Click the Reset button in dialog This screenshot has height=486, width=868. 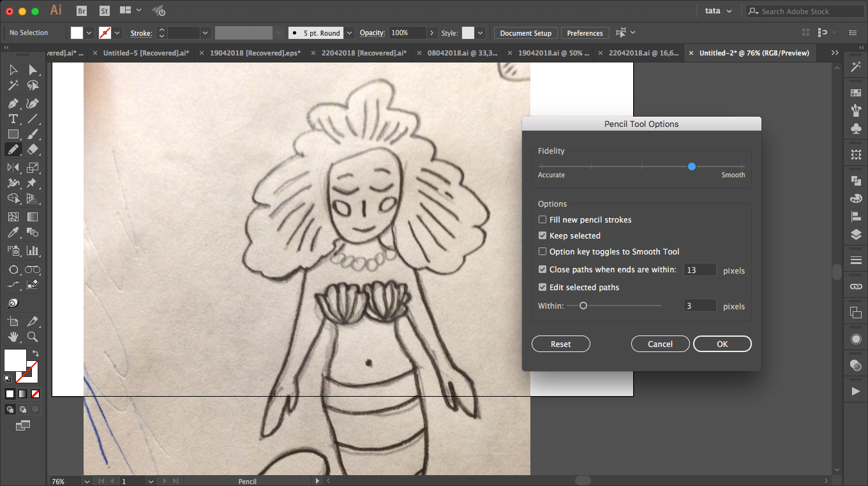[x=561, y=344]
